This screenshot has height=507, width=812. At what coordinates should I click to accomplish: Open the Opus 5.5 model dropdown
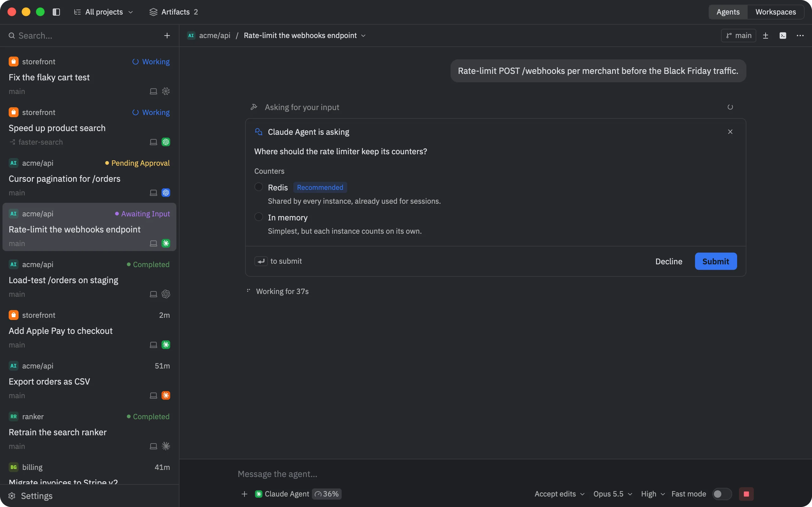613,494
